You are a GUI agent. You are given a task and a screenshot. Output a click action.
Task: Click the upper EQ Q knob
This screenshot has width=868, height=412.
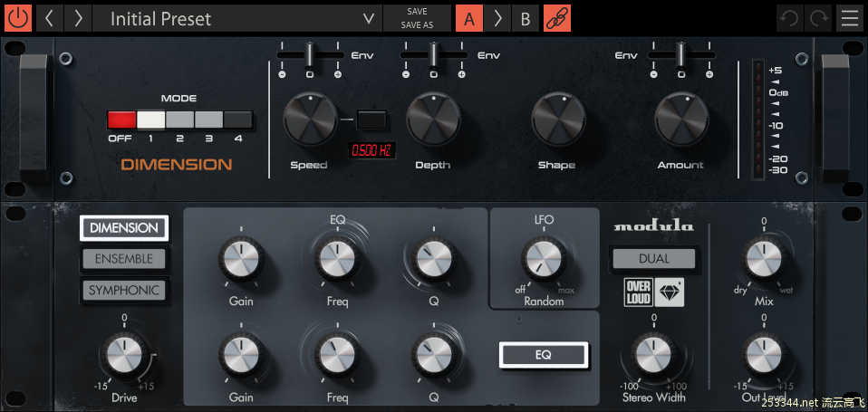(x=434, y=259)
